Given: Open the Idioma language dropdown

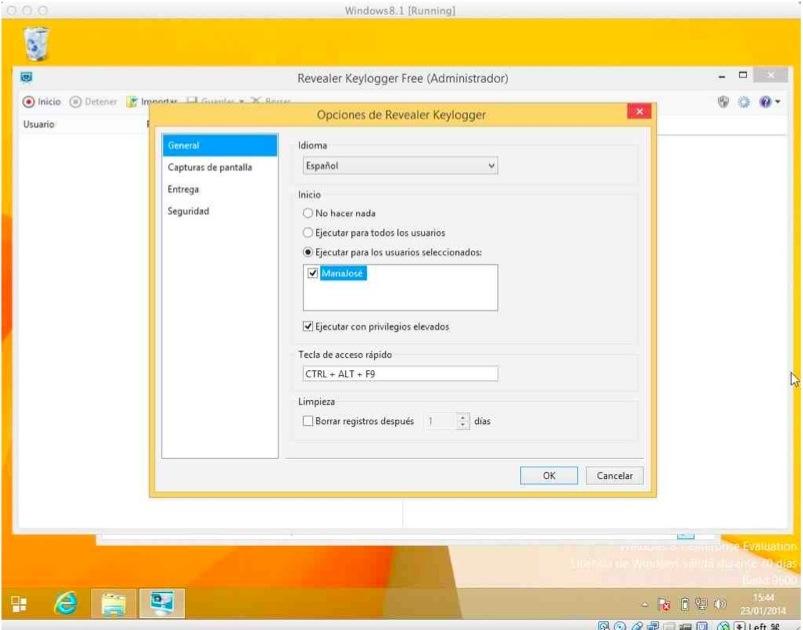Looking at the screenshot, I should [398, 166].
